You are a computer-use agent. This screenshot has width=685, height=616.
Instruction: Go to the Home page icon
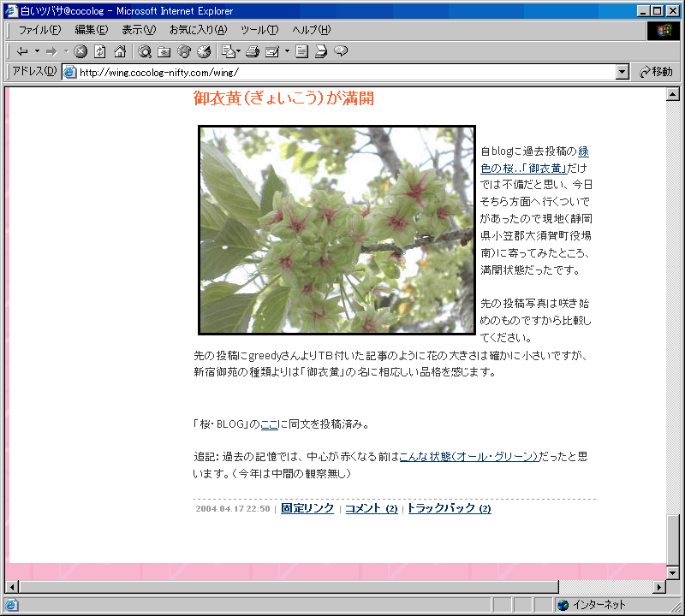[120, 51]
